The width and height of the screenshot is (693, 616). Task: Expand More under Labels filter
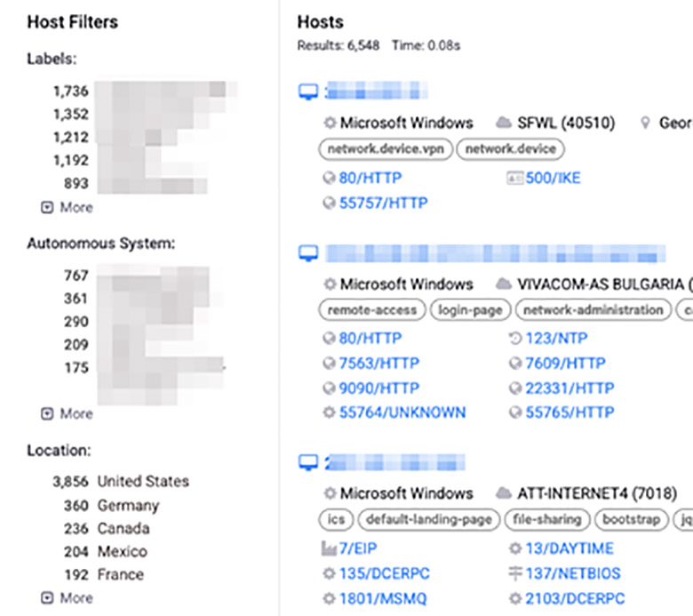(x=68, y=207)
